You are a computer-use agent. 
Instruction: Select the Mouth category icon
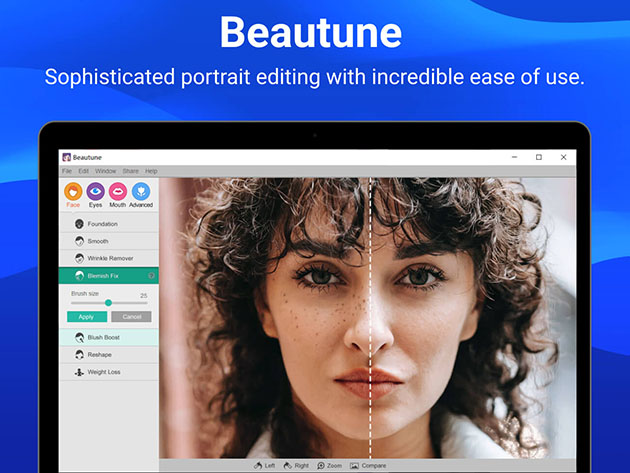118,192
